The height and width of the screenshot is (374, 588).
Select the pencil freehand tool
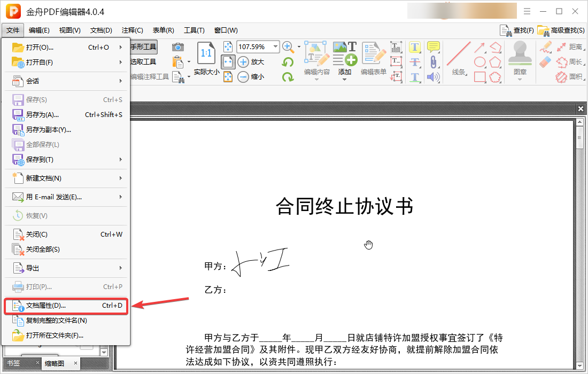click(x=545, y=47)
